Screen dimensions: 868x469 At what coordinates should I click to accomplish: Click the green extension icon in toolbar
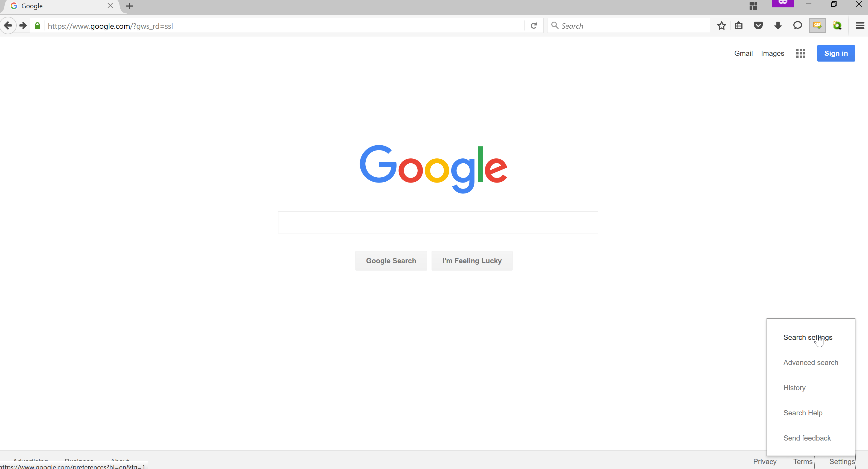pos(837,25)
